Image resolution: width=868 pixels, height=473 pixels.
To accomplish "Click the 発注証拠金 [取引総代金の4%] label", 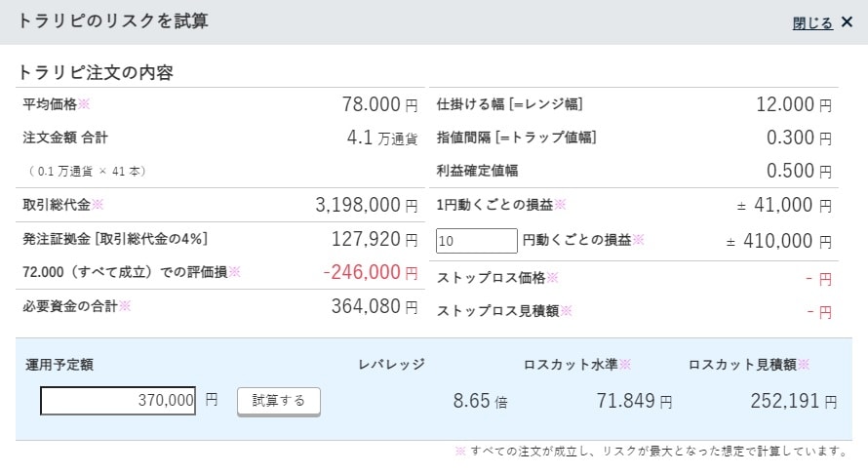I will point(115,239).
